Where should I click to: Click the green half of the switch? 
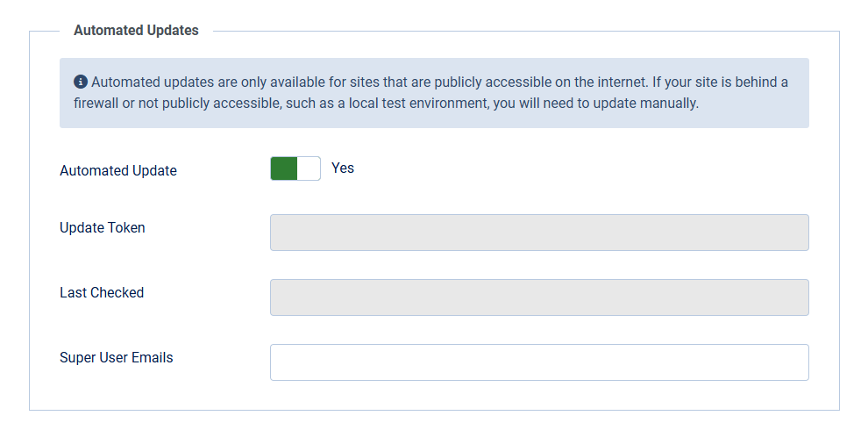283,168
